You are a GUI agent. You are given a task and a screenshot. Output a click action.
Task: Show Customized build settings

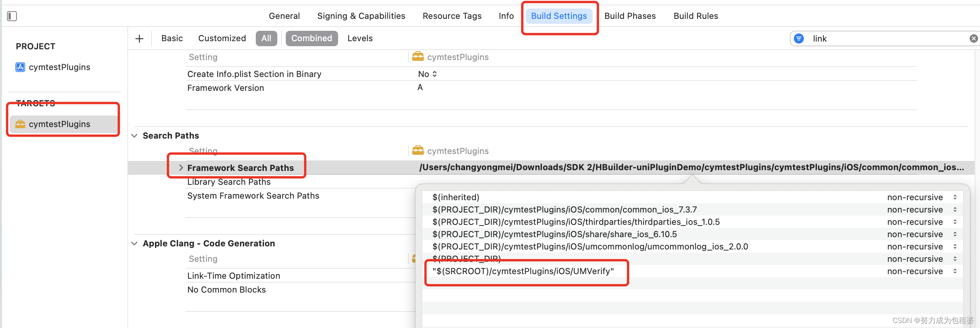222,38
